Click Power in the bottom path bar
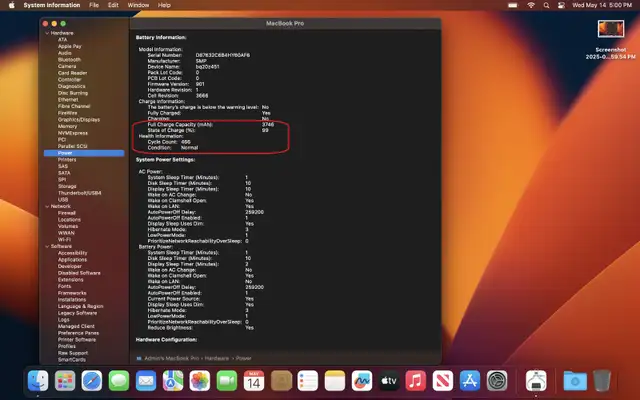This screenshot has width=640, height=400. point(243,358)
